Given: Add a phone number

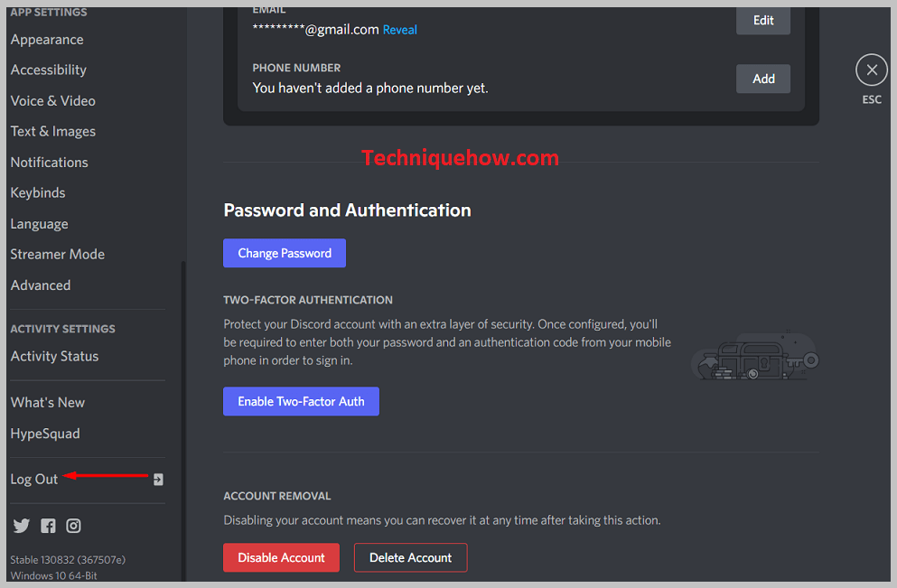Looking at the screenshot, I should (x=763, y=79).
